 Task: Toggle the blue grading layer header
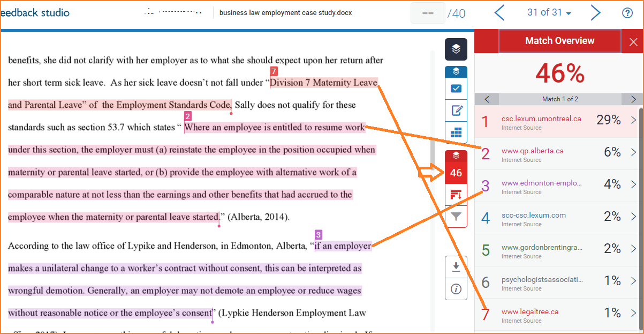(x=456, y=71)
